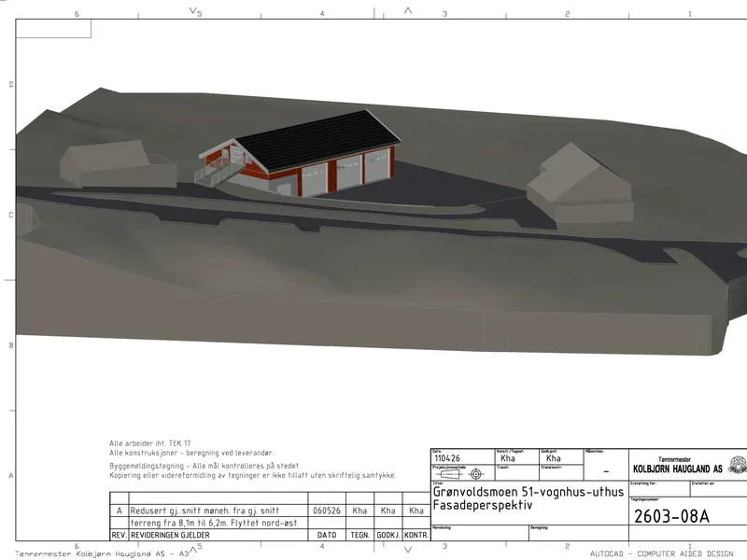Image resolution: width=747 pixels, height=560 pixels.
Task: Click footer "Tømrermester Kolbjørn Haugland AS – A3"
Action: tap(102, 553)
